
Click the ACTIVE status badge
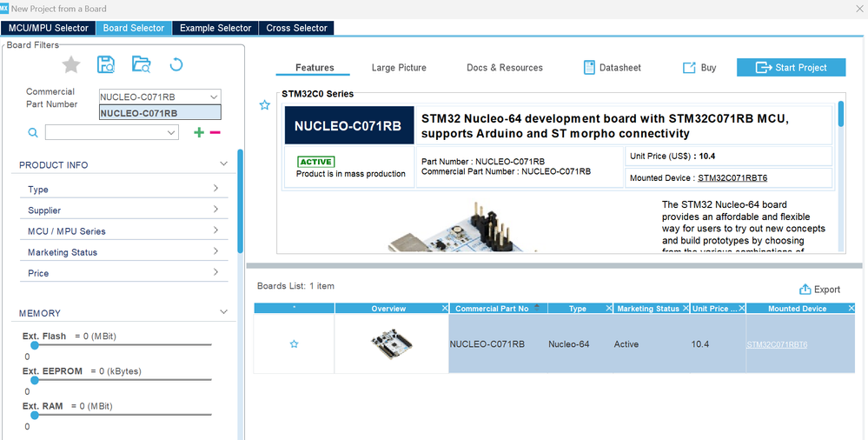pyautogui.click(x=315, y=162)
